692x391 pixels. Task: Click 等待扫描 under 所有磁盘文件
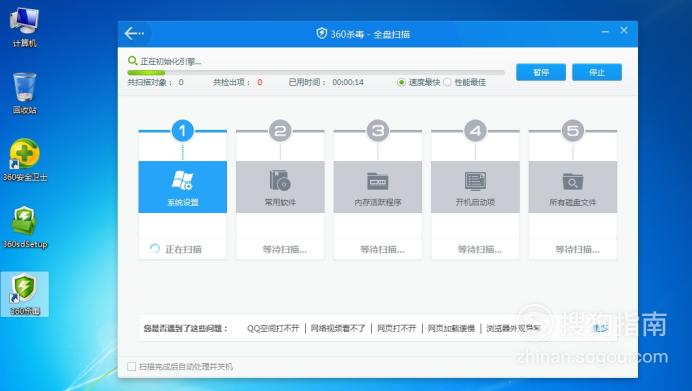pos(577,249)
